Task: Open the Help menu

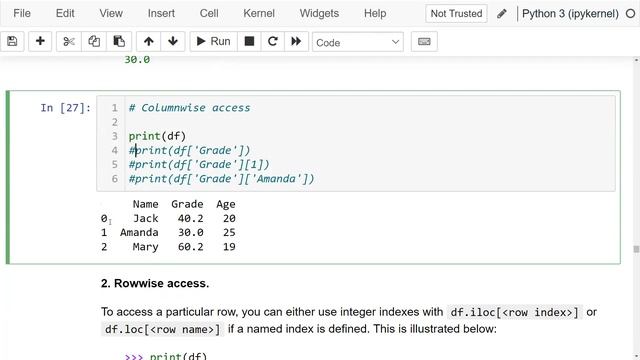Action: [375, 13]
